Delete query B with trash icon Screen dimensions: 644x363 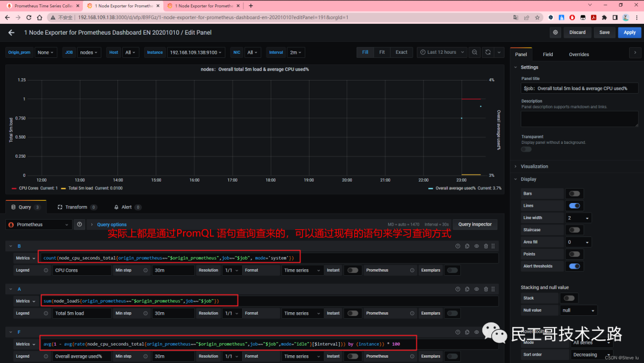486,246
